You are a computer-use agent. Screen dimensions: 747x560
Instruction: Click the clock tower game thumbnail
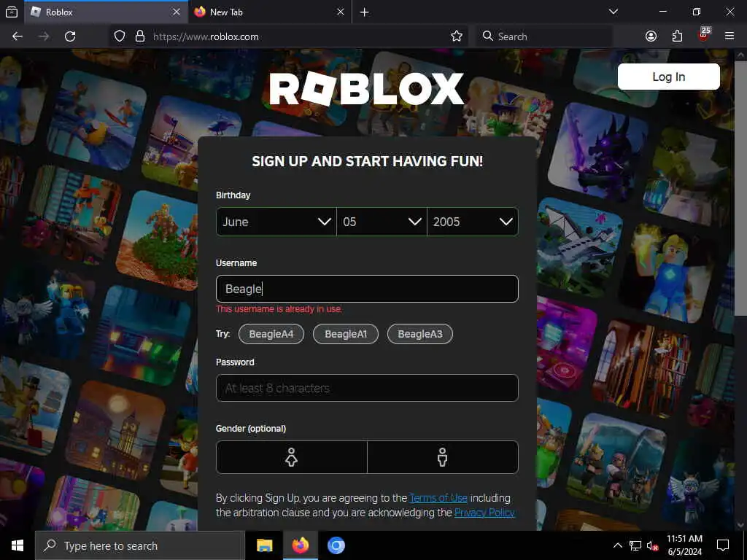(x=115, y=431)
